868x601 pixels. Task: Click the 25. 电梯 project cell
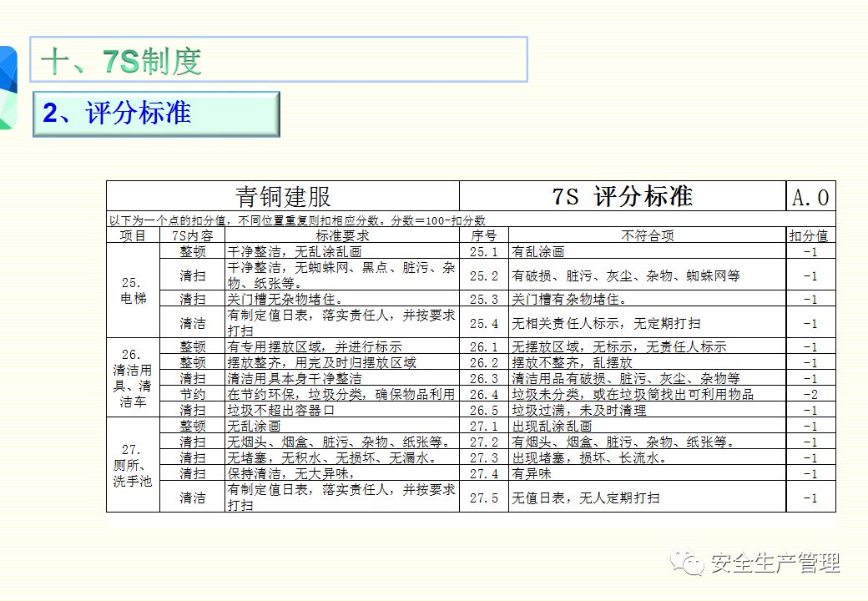[x=133, y=290]
